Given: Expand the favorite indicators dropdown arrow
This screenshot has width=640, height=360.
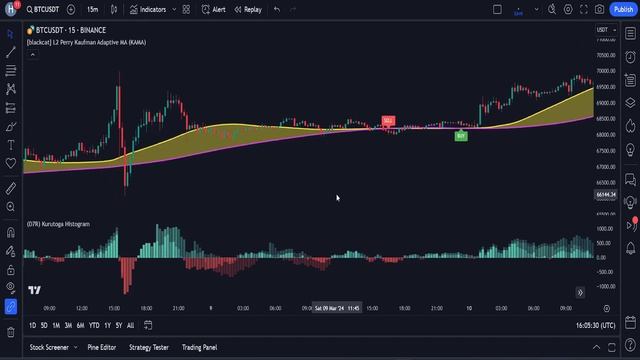Looking at the screenshot, I should pos(174,9).
